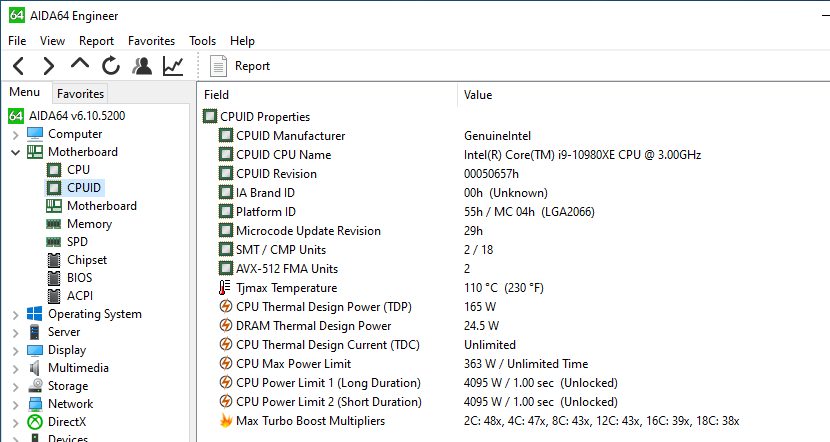This screenshot has width=830, height=442.
Task: Expand the Computer tree node
Action: 15,135
